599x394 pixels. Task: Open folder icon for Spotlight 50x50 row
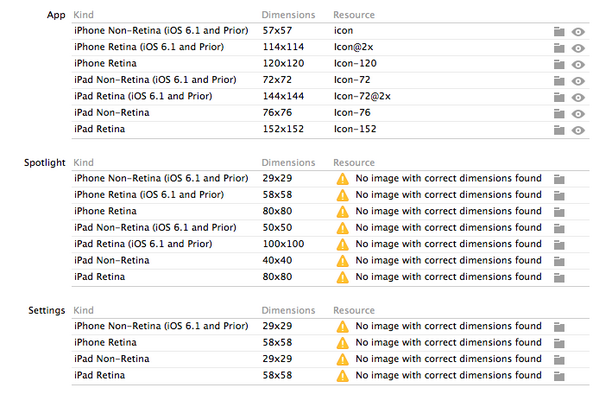(x=559, y=229)
